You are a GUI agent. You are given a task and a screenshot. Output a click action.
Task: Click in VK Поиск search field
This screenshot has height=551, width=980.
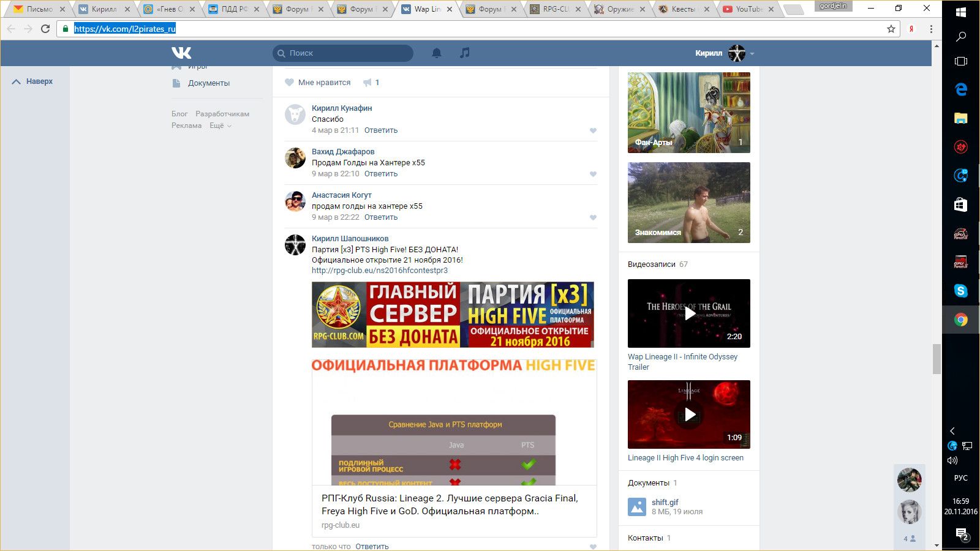click(x=343, y=53)
